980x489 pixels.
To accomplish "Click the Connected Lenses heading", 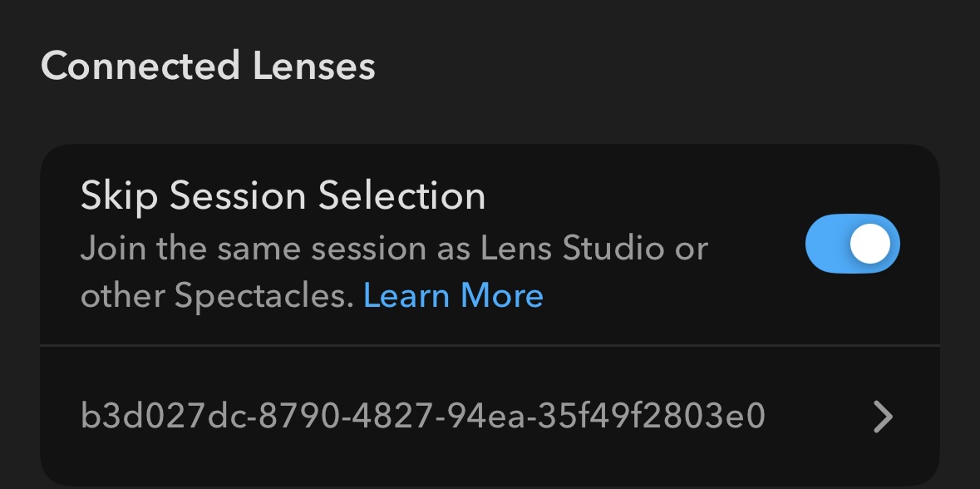I will [208, 66].
